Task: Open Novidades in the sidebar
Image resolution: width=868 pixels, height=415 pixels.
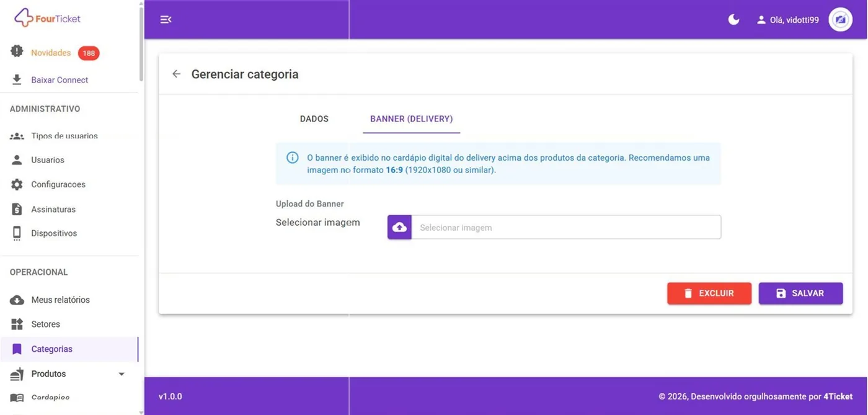Action: [x=51, y=53]
